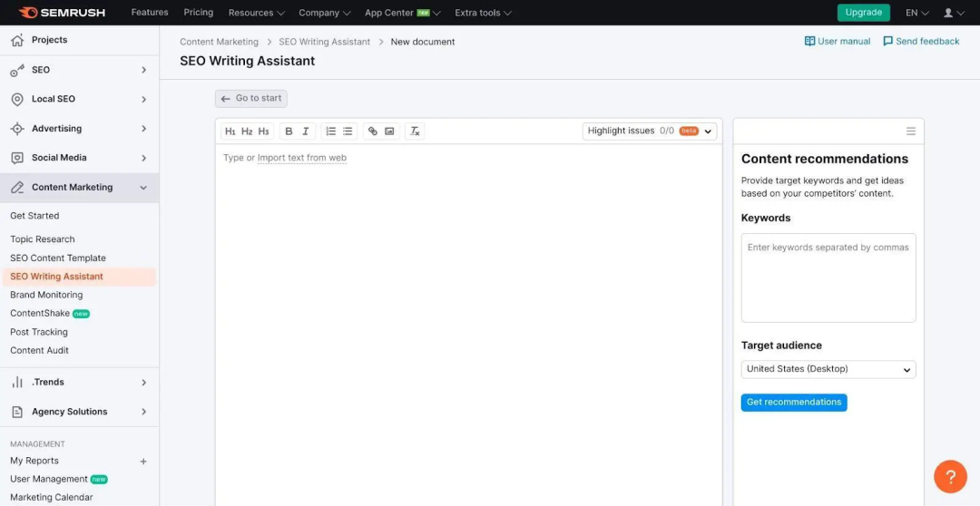Click the Semrush logo
Screen dimensions: 980x506
tap(62, 13)
